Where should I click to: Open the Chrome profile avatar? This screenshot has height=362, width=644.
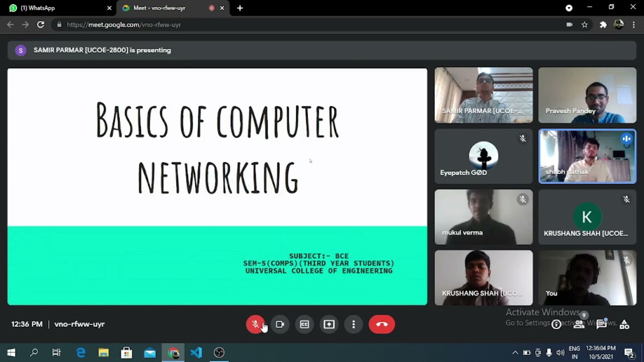(619, 25)
